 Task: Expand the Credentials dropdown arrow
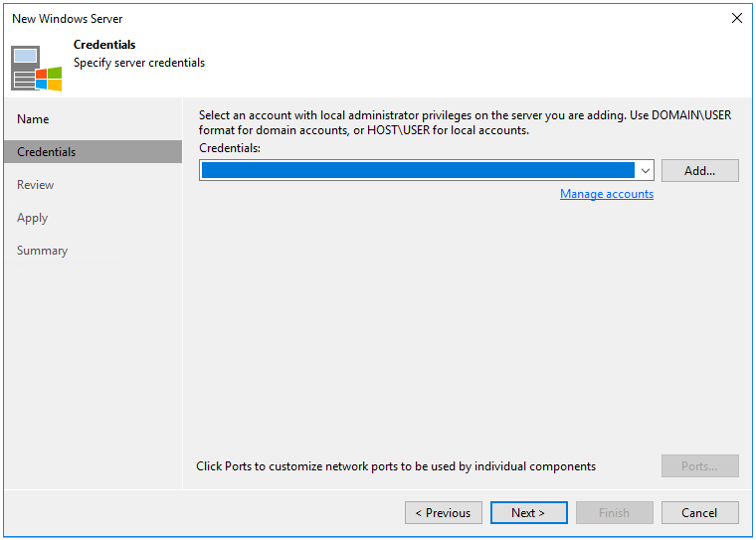(x=645, y=171)
